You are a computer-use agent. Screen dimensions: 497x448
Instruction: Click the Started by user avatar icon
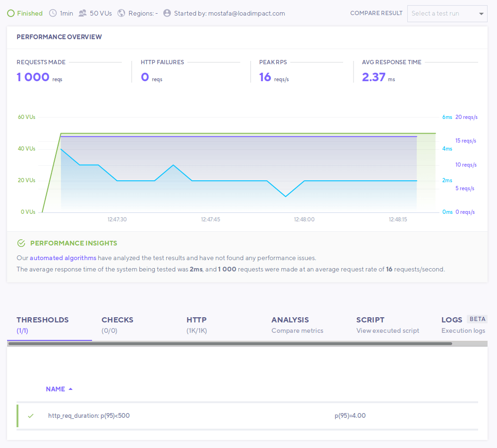pos(167,13)
